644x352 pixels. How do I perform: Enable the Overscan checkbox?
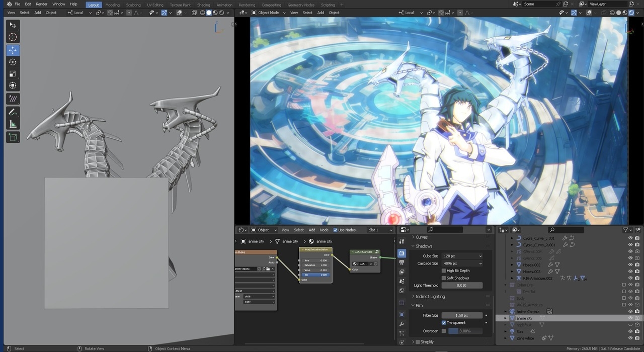(444, 331)
